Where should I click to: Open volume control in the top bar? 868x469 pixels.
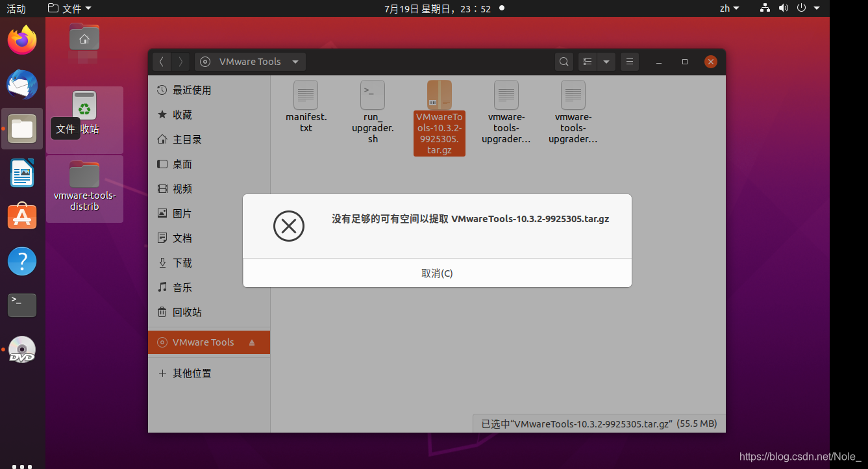click(784, 8)
